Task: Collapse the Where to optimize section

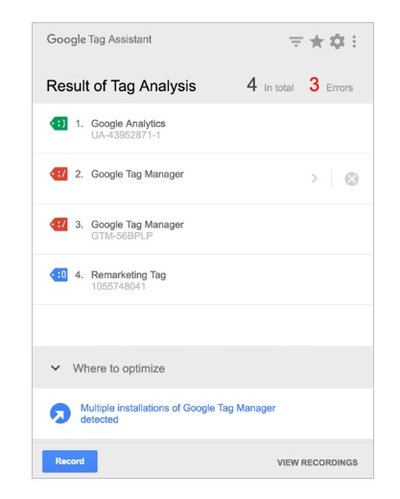Action: click(x=55, y=368)
